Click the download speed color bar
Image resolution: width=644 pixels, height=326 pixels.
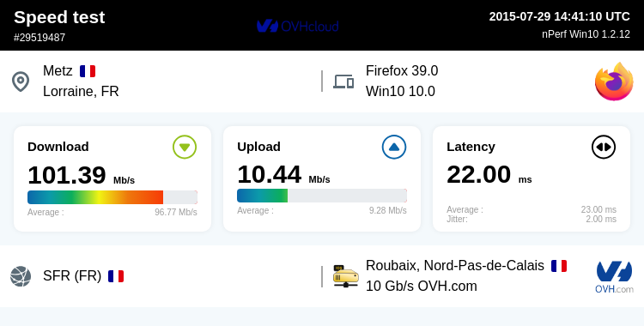tap(112, 197)
